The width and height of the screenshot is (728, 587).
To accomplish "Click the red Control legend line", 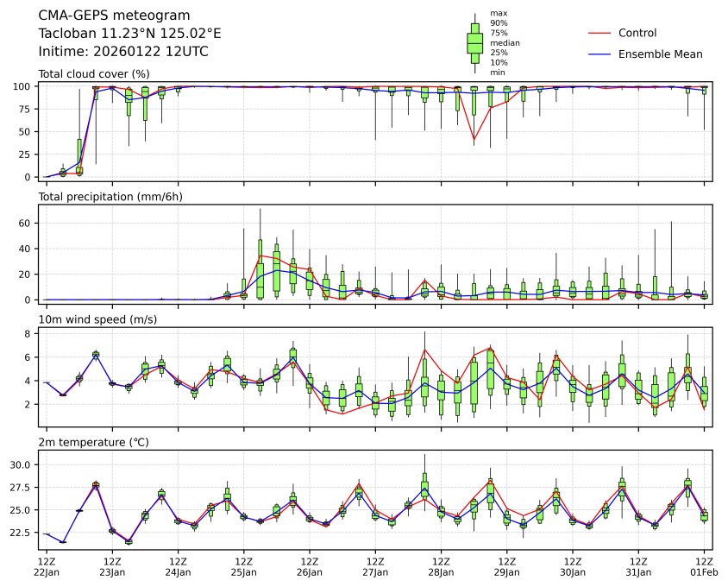I will [x=599, y=33].
